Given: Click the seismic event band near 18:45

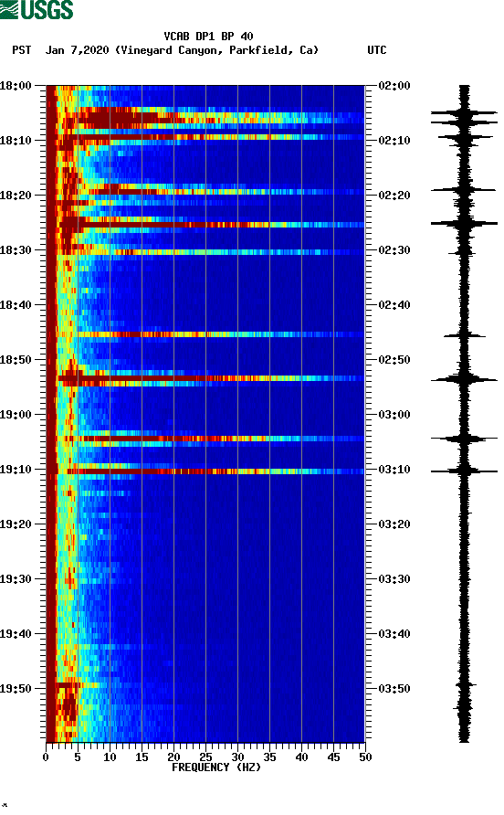Looking at the screenshot, I should tap(205, 334).
